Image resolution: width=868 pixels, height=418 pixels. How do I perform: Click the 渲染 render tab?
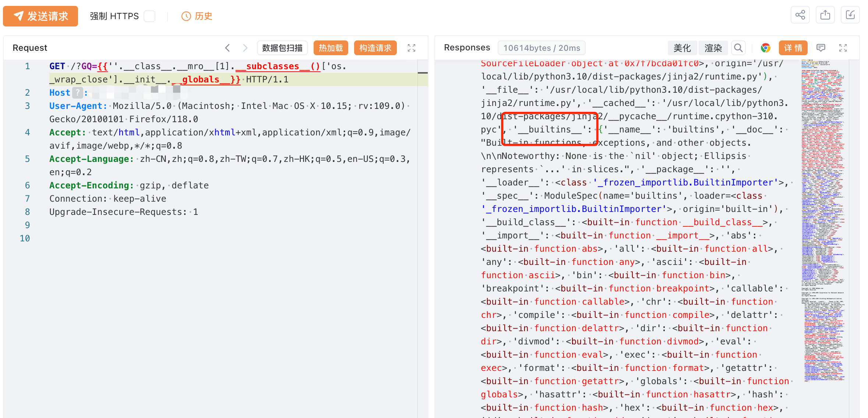click(713, 48)
